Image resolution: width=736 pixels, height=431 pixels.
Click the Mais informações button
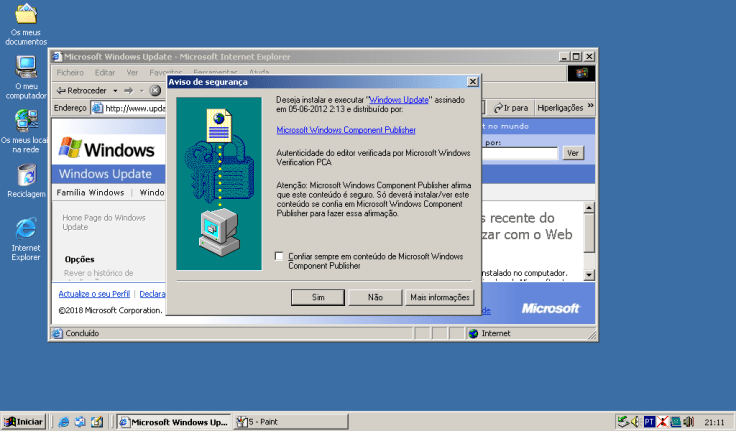pyautogui.click(x=439, y=297)
